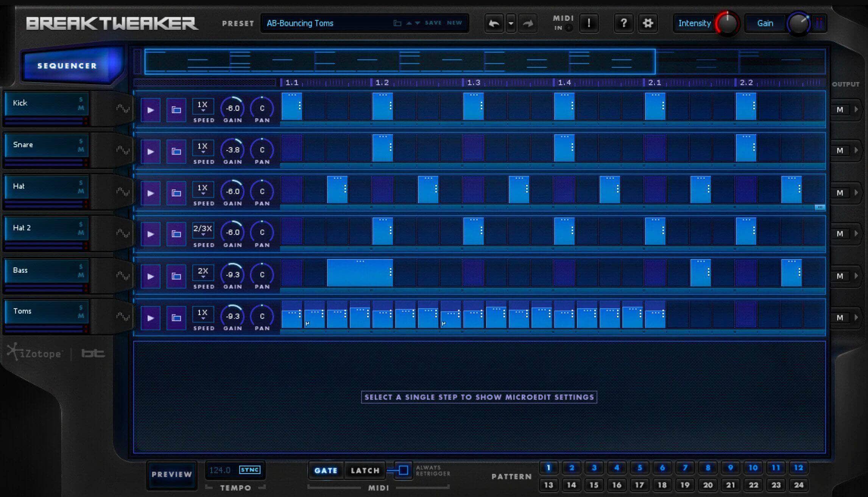Screen dimensions: 868x497
Task: Select pattern 24
Action: (798, 485)
